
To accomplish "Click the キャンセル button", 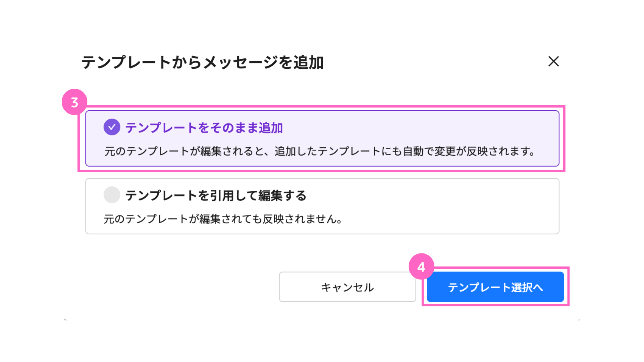I will (347, 287).
